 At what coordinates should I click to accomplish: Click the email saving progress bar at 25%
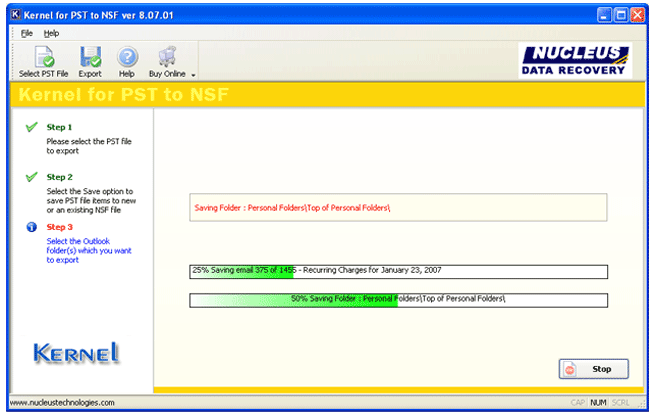[399, 271]
